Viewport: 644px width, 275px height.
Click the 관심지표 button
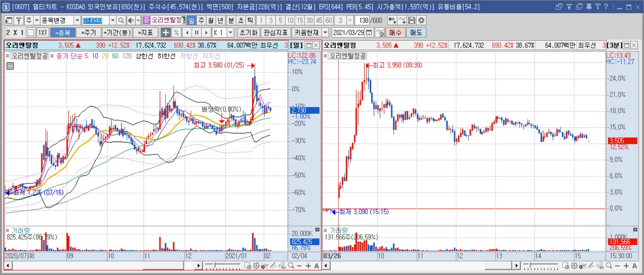coord(276,32)
